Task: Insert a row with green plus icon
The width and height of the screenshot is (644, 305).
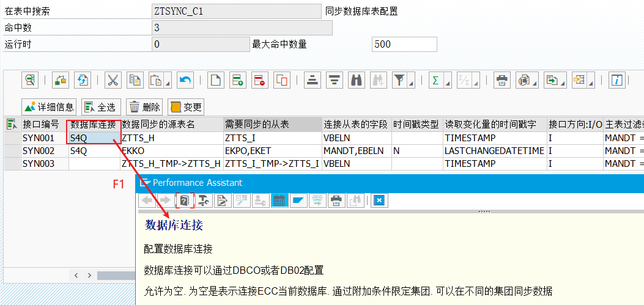Action: pos(238,80)
